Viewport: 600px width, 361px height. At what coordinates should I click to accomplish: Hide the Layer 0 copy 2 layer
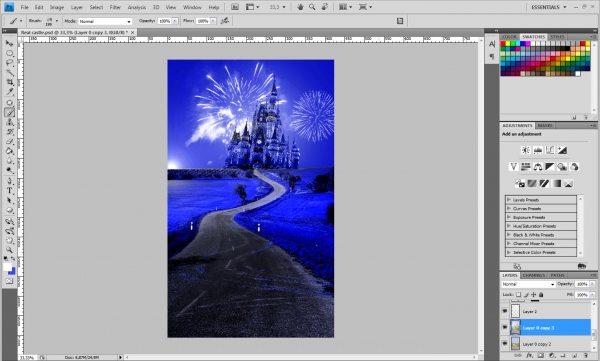(504, 344)
